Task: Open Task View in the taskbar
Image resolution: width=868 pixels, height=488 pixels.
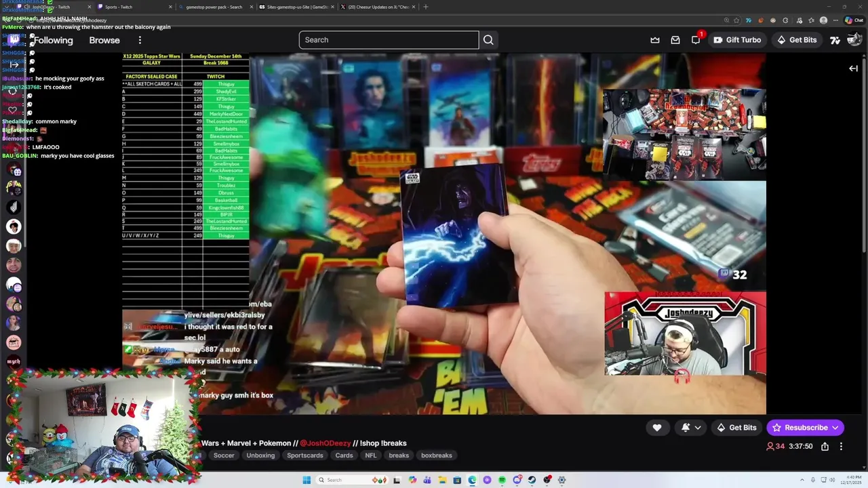Action: [x=397, y=480]
